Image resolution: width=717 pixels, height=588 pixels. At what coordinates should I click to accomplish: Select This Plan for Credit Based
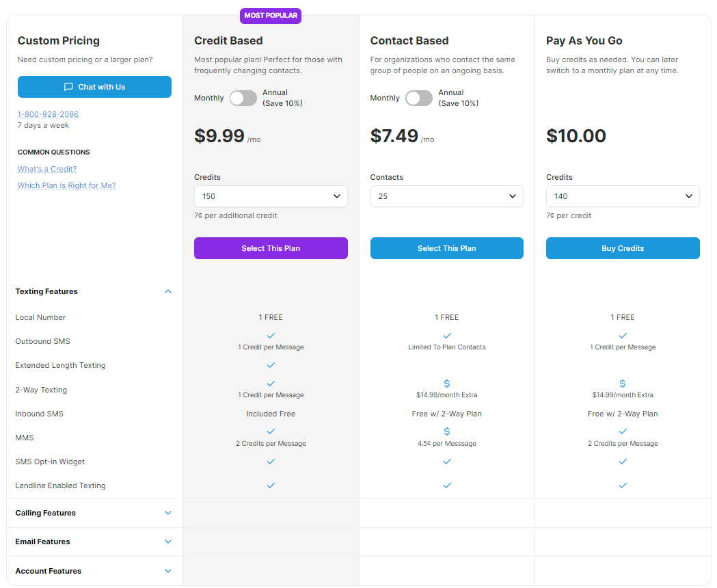click(271, 248)
